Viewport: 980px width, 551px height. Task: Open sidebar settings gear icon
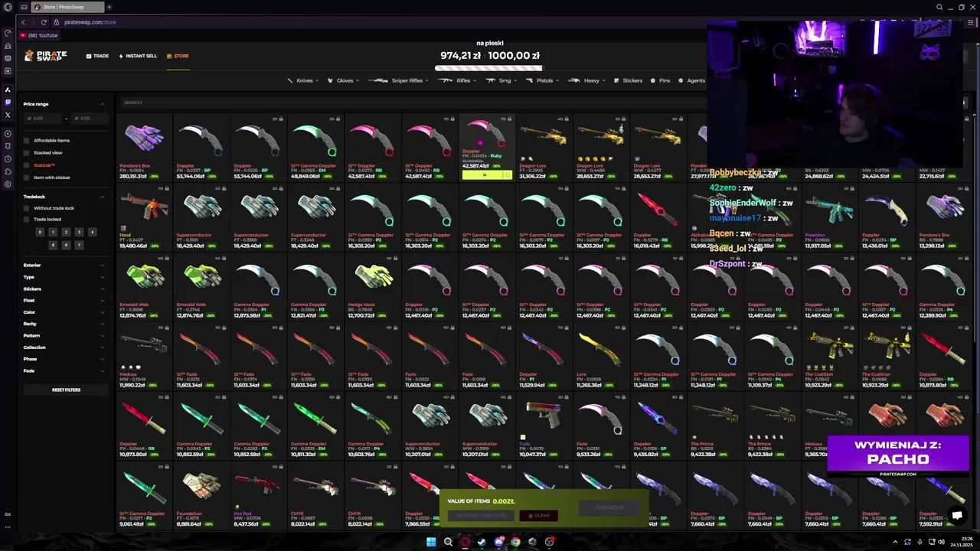8,184
